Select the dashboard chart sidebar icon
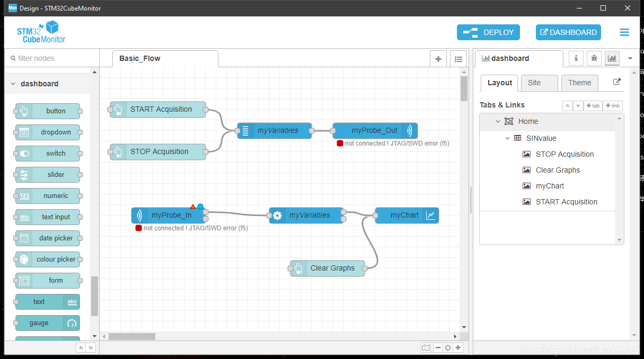The height and width of the screenshot is (359, 644). [x=612, y=58]
